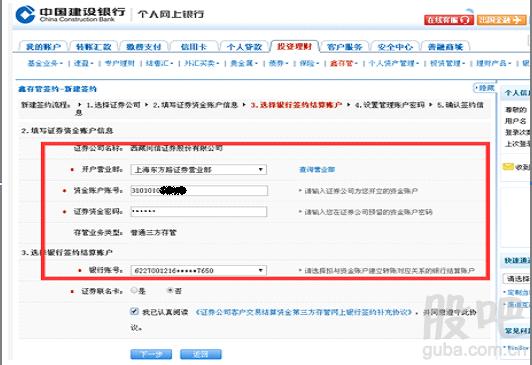Viewport: 532px width, 365px height.
Task: Switch to the 转账汇款 tab
Action: click(94, 46)
